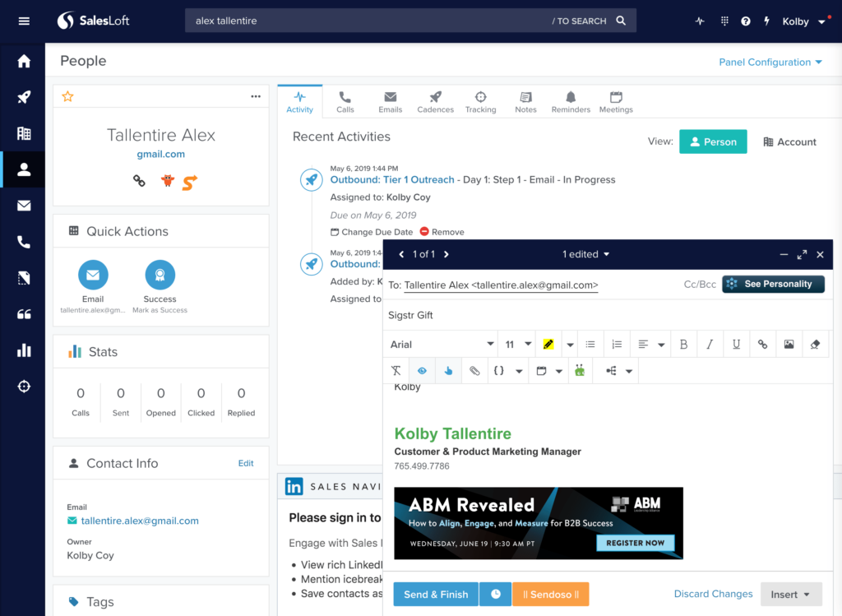Switch to the Meetings tab
This screenshot has width=842, height=616.
click(x=616, y=101)
